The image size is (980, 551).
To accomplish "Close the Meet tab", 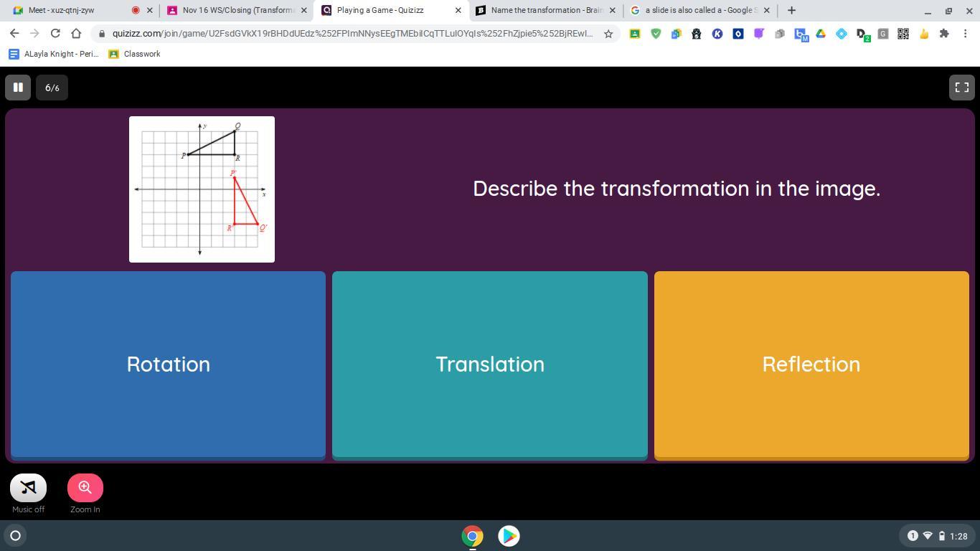I will (x=150, y=10).
